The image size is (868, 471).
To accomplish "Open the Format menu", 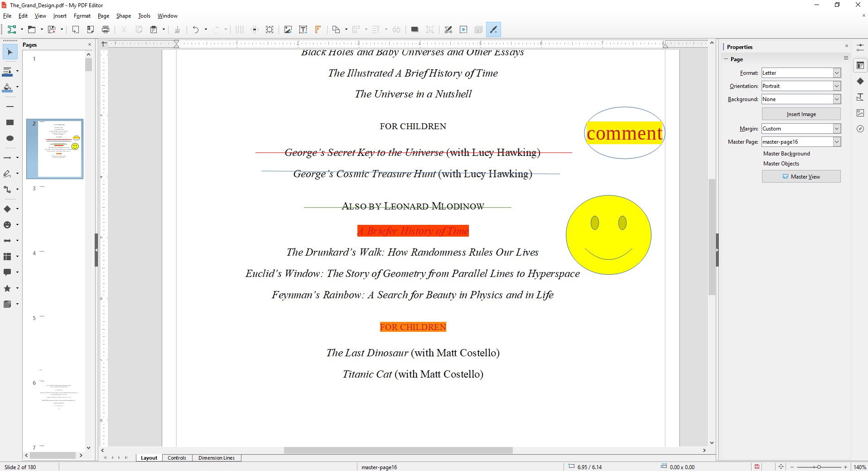I will [x=82, y=16].
